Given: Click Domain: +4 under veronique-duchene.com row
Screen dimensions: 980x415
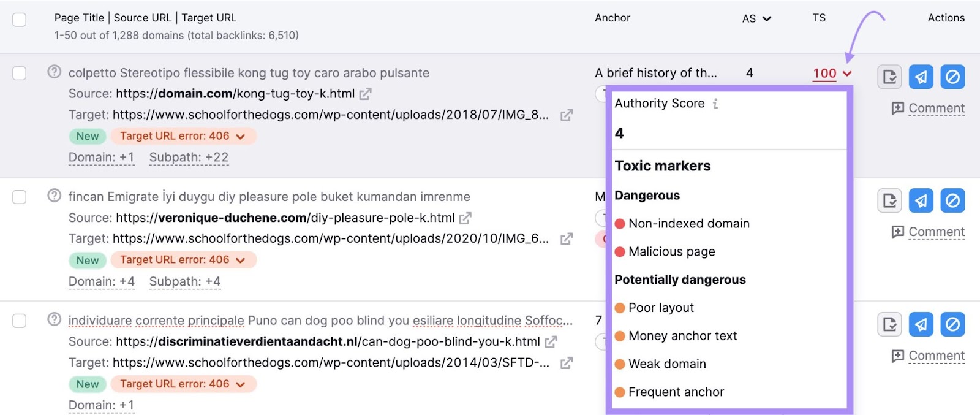Looking at the screenshot, I should pos(102,281).
